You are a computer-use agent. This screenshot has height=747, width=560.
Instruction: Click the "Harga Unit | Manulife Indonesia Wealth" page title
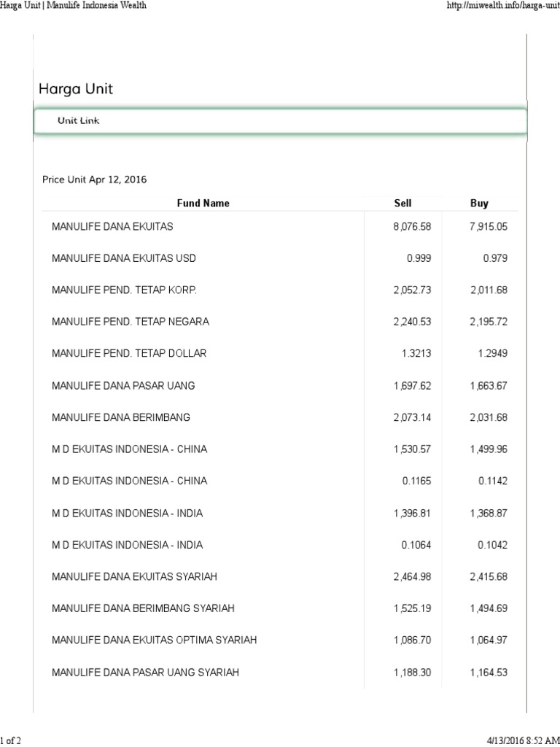74,6
